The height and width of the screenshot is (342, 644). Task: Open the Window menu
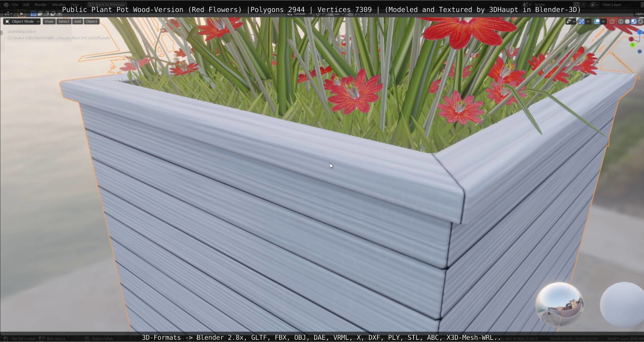point(59,4)
